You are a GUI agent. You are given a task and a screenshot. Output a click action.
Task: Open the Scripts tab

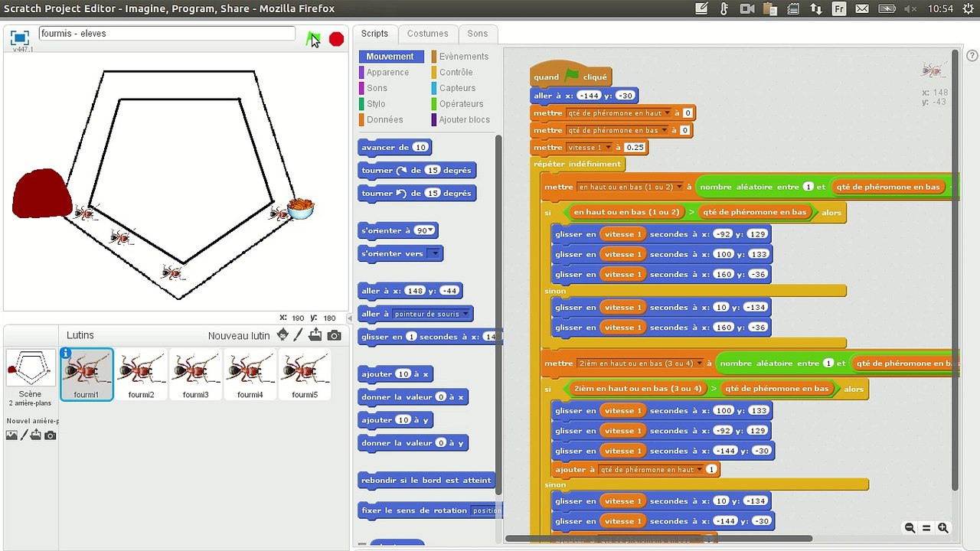(374, 34)
